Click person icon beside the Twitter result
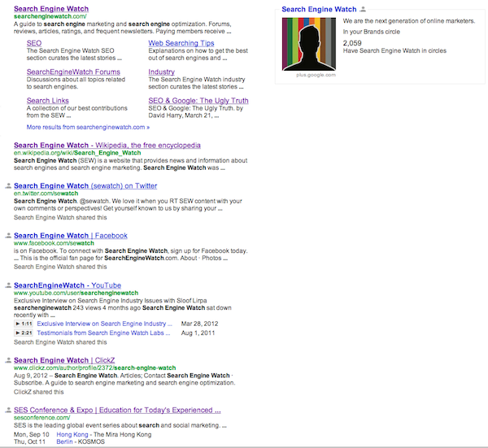The width and height of the screenshot is (488, 448). (8, 185)
